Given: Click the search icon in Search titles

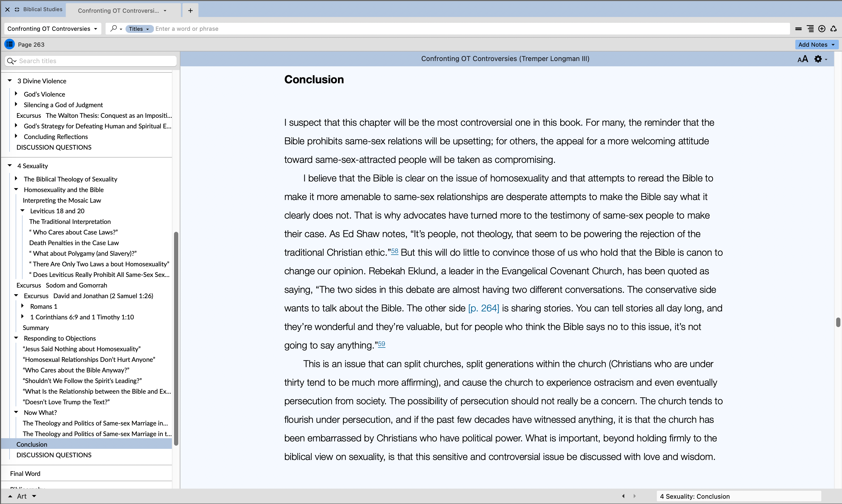Looking at the screenshot, I should click(12, 61).
